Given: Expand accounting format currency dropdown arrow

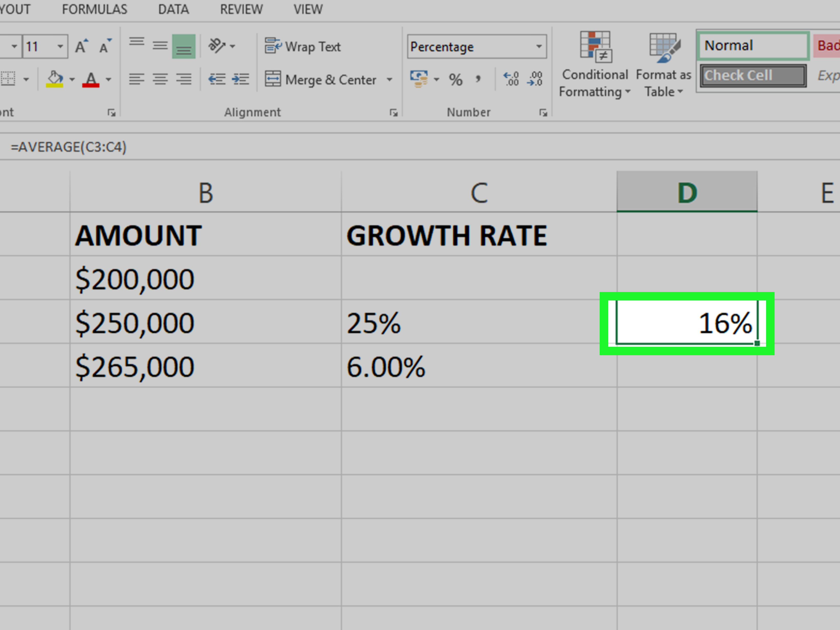Looking at the screenshot, I should pyautogui.click(x=436, y=79).
